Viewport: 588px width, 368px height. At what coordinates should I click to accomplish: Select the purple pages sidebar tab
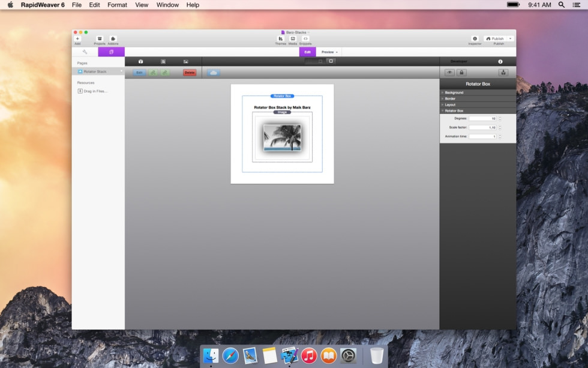coord(112,52)
